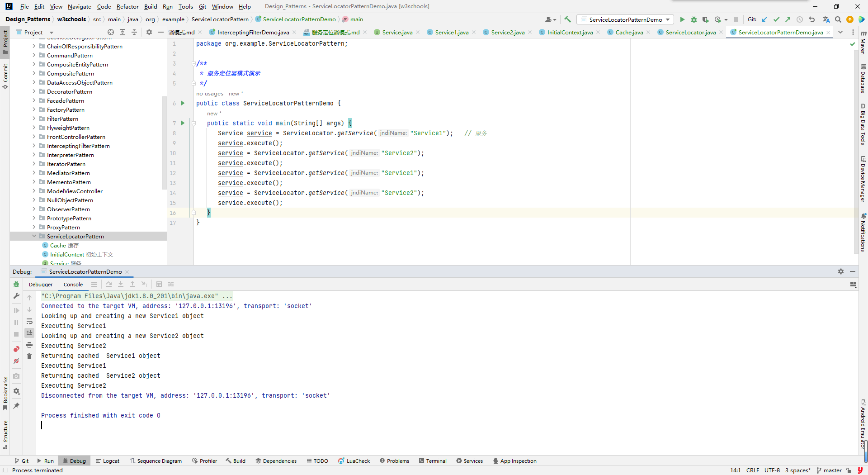Open the Terminal tool window button
Image resolution: width=868 pixels, height=475 pixels.
(x=433, y=461)
